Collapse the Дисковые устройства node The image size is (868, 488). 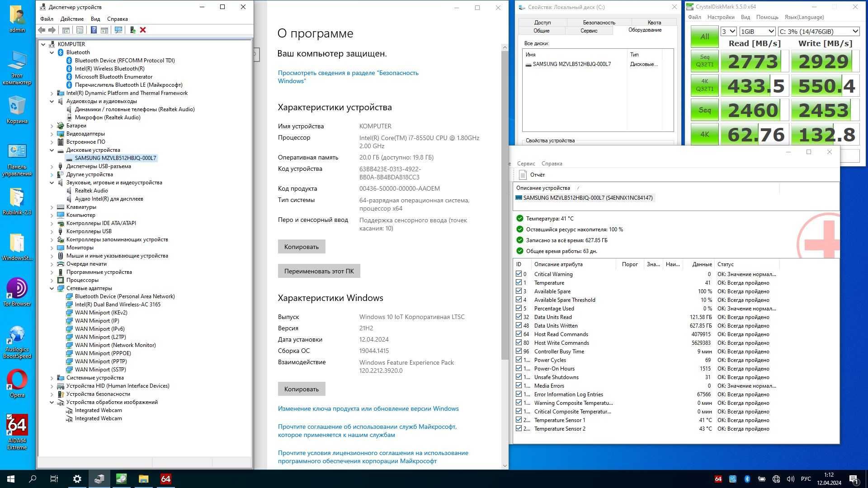tap(52, 150)
